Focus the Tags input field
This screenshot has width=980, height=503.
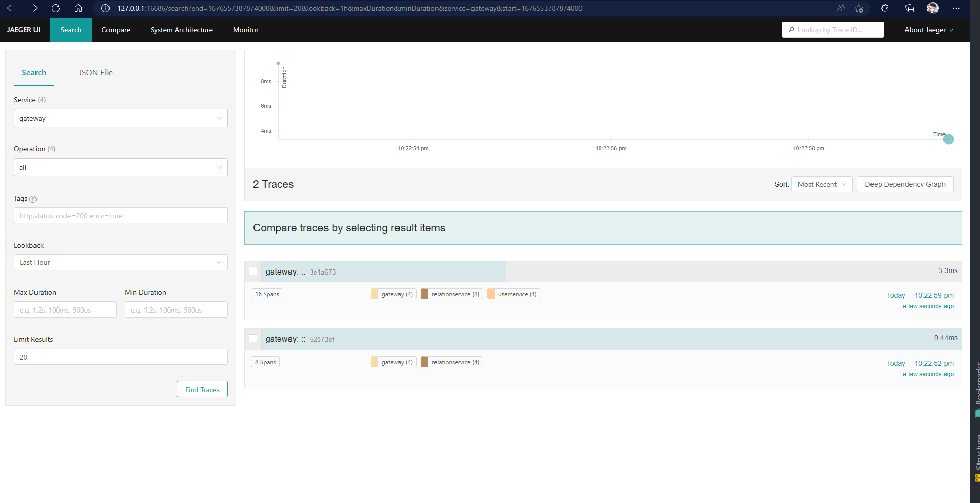(121, 215)
